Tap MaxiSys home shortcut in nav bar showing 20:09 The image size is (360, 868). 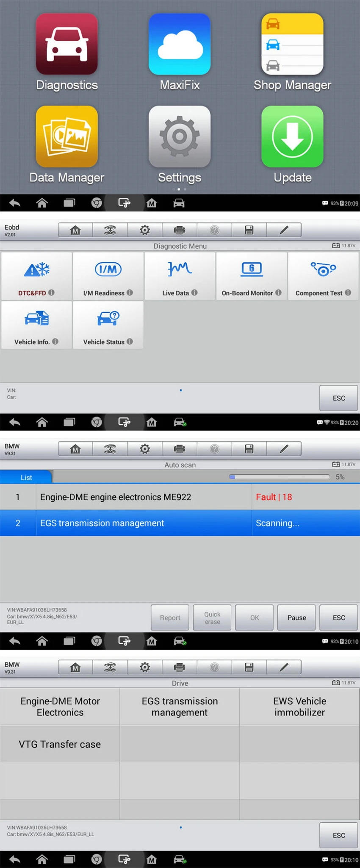click(152, 203)
